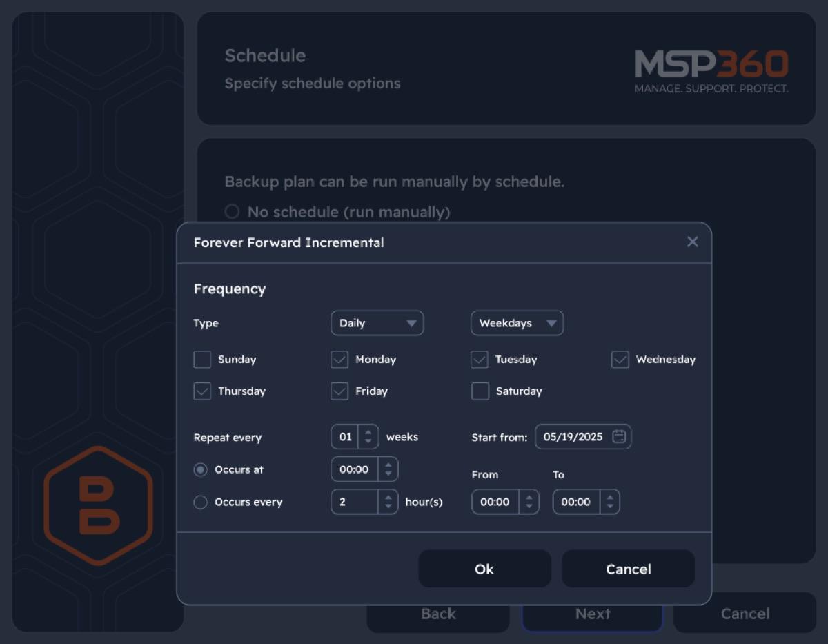The image size is (828, 644).
Task: Open the Weekdays dropdown
Action: pos(517,323)
